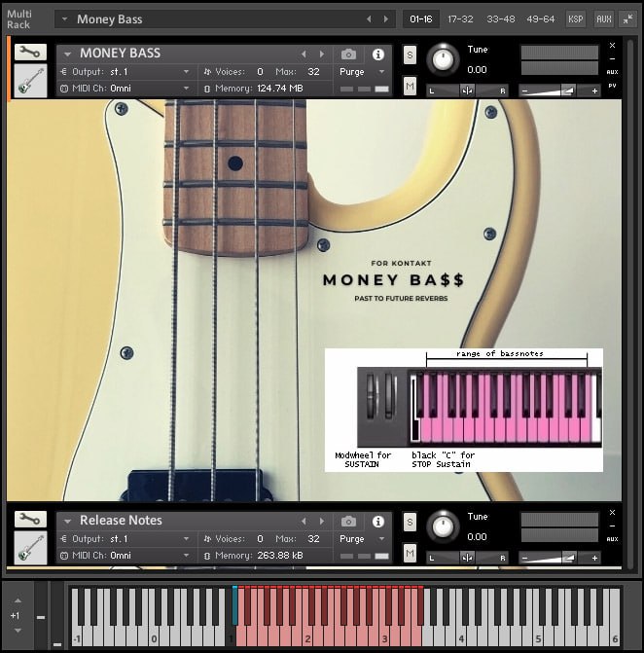Open MONEY BASS MIDI Ch dropdown

point(125,89)
